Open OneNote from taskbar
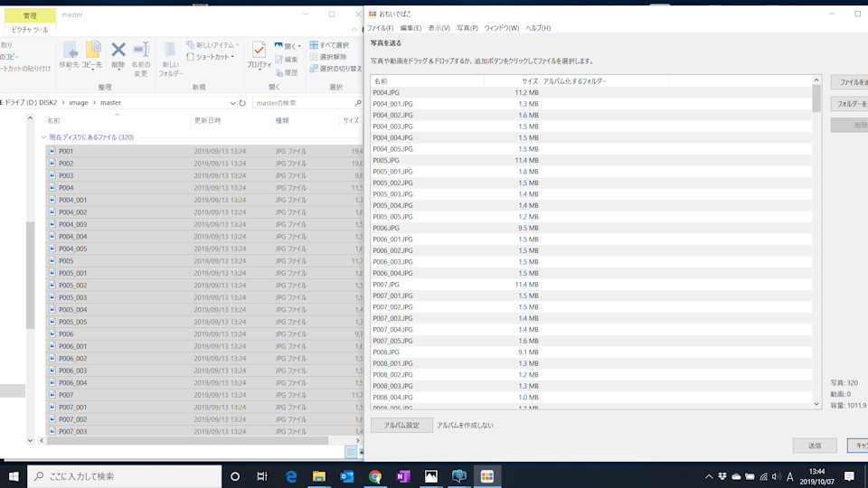This screenshot has height=488, width=868. point(403,476)
